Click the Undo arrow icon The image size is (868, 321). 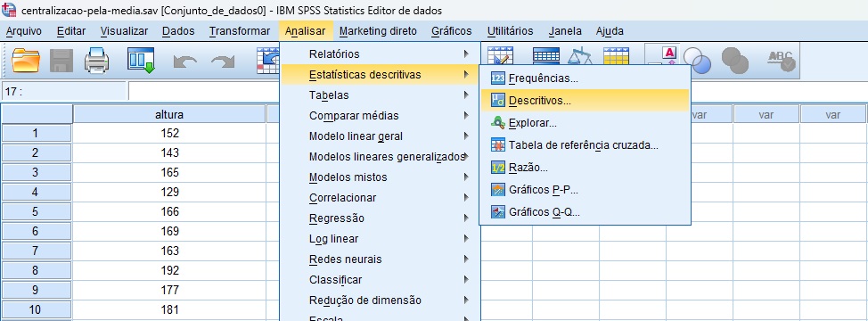185,62
